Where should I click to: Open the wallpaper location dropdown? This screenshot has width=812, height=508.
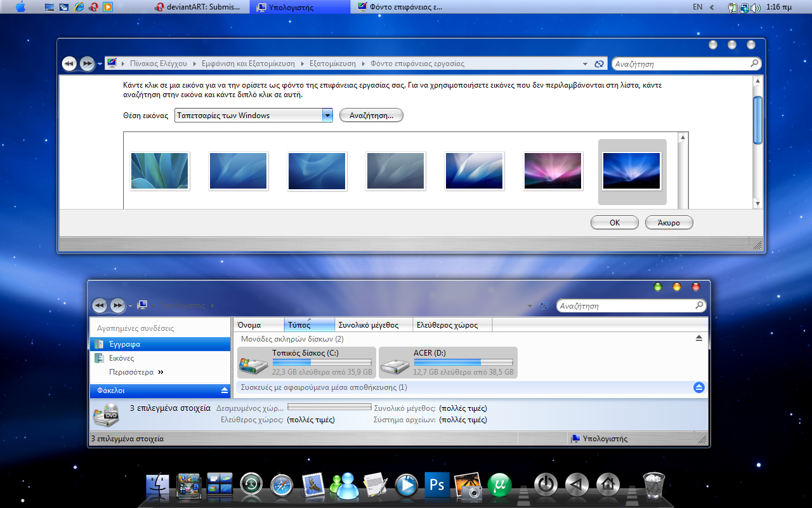[x=328, y=115]
